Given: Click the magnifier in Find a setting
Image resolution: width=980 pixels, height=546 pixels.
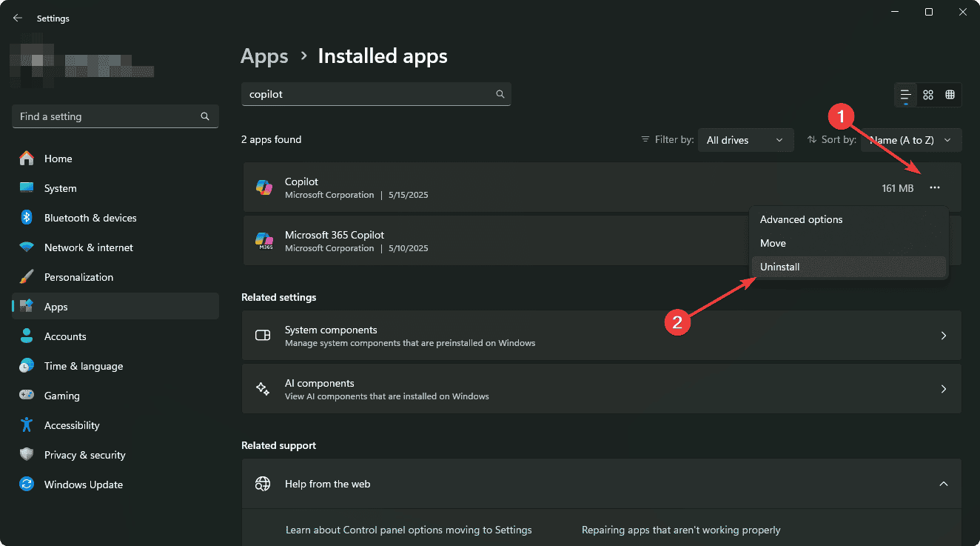Looking at the screenshot, I should 205,116.
